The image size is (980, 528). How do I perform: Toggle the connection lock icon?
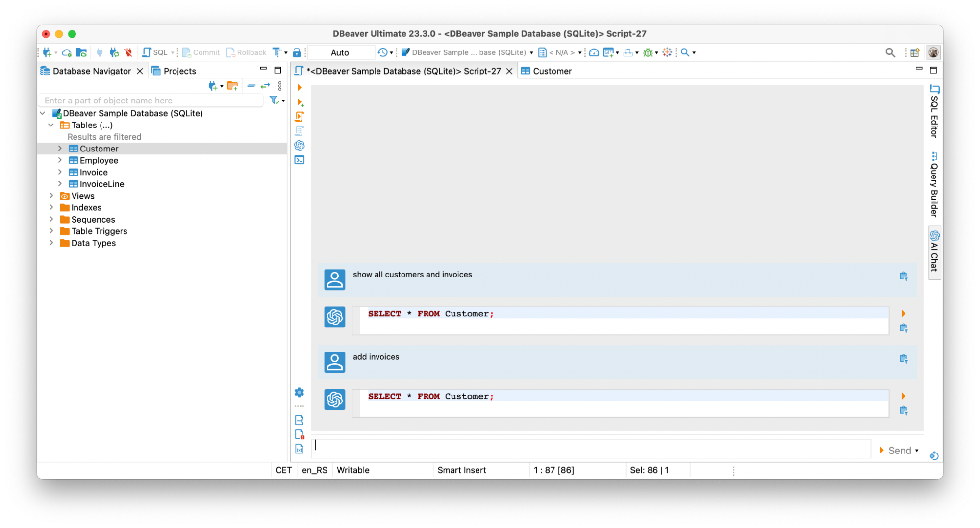pos(297,52)
